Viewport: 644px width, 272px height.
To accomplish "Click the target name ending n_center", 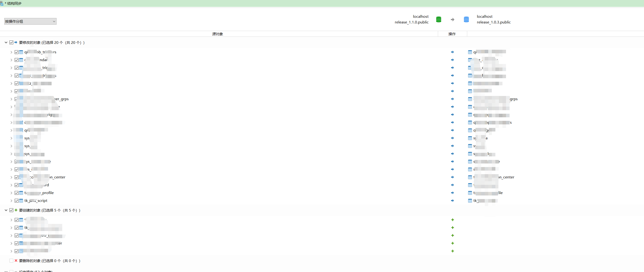I will [x=494, y=177].
